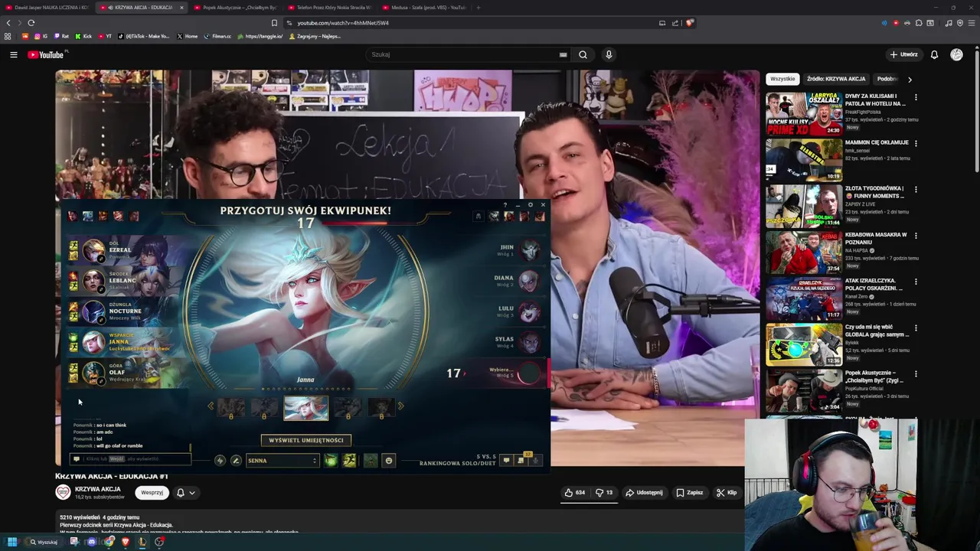
Task: Open KRZYWA AKCJA channel name link
Action: (97, 489)
